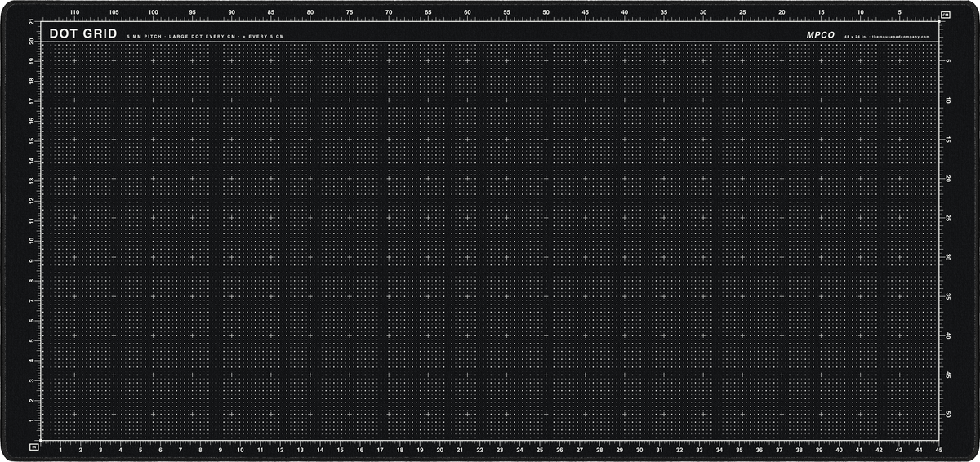Click the 95 centimeter ruler label
This screenshot has height=462, width=980.
(193, 12)
